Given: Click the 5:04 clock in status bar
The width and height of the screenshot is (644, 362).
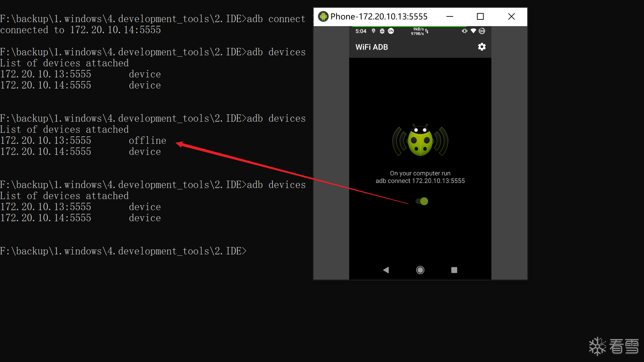Looking at the screenshot, I should click(361, 31).
